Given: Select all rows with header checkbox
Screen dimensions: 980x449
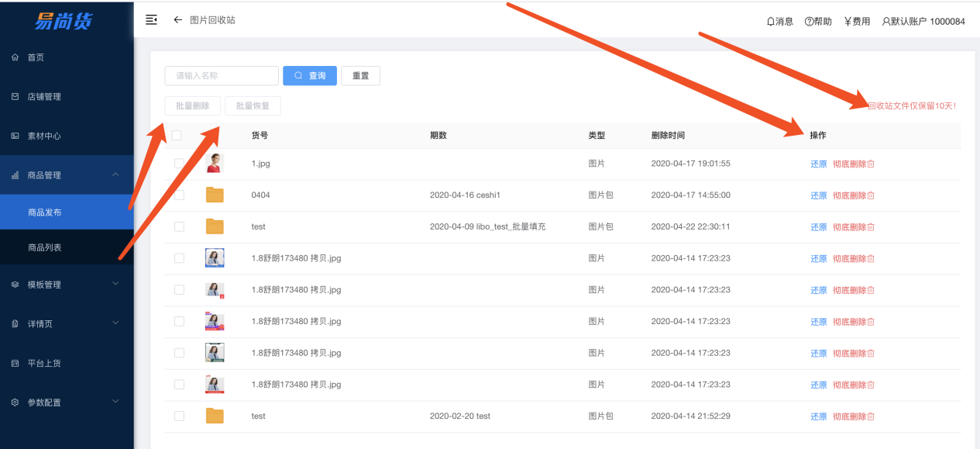Looking at the screenshot, I should tap(177, 136).
